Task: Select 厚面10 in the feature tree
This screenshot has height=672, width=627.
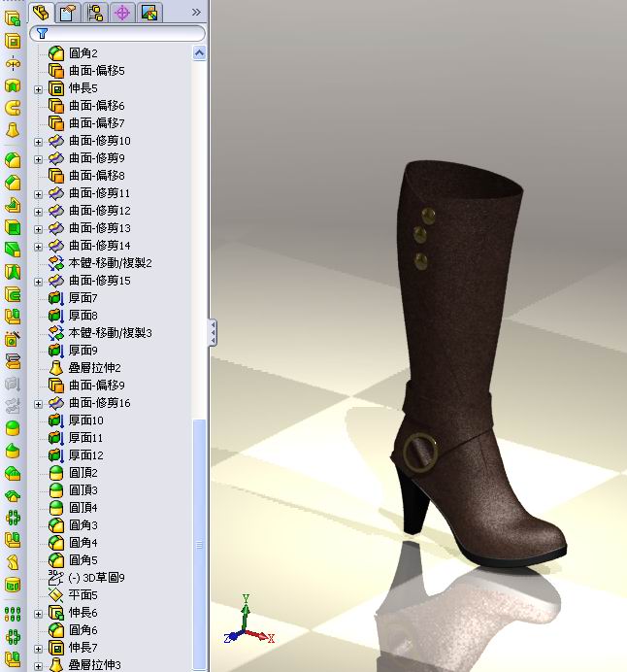Action: (86, 420)
